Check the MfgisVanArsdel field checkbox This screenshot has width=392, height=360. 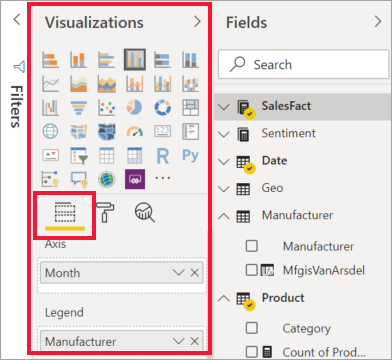coord(252,270)
